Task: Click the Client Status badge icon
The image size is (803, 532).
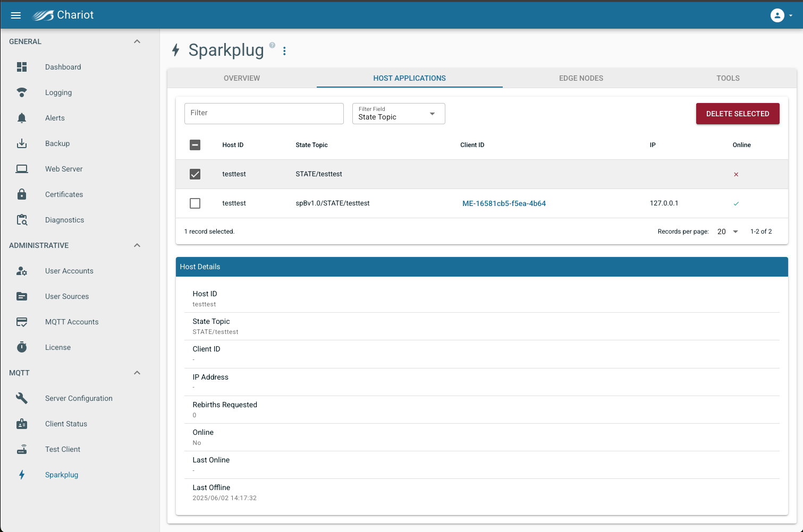Action: 22,424
